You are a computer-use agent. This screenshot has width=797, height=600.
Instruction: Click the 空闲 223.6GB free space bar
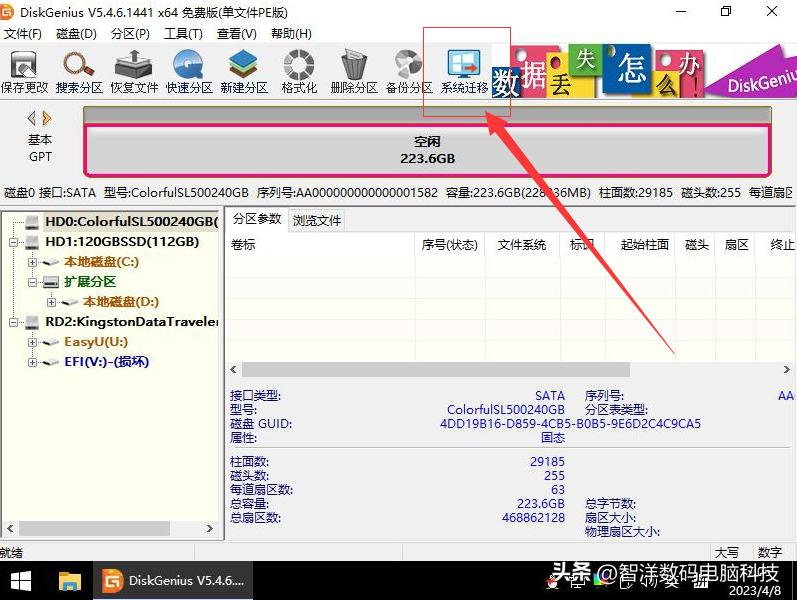[427, 151]
